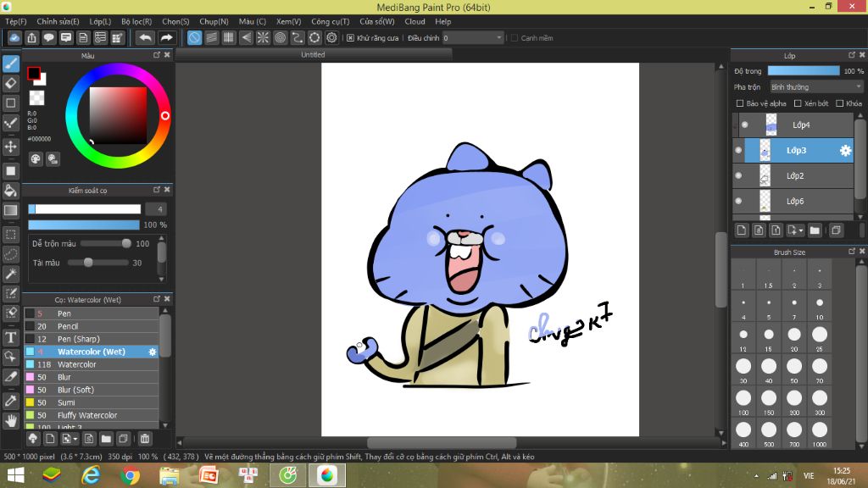This screenshot has height=488, width=868.
Task: Select the Magic Wand tool
Action: pos(10,274)
